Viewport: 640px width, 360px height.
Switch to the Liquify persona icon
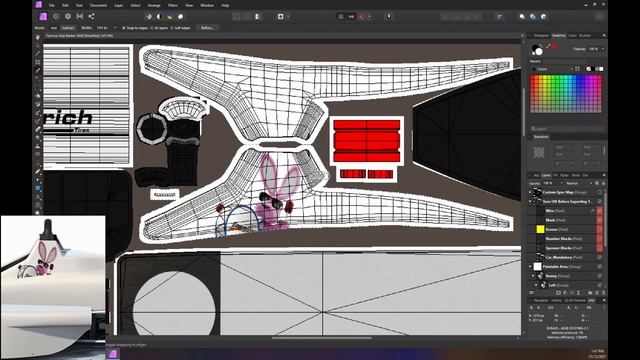[x=56, y=16]
